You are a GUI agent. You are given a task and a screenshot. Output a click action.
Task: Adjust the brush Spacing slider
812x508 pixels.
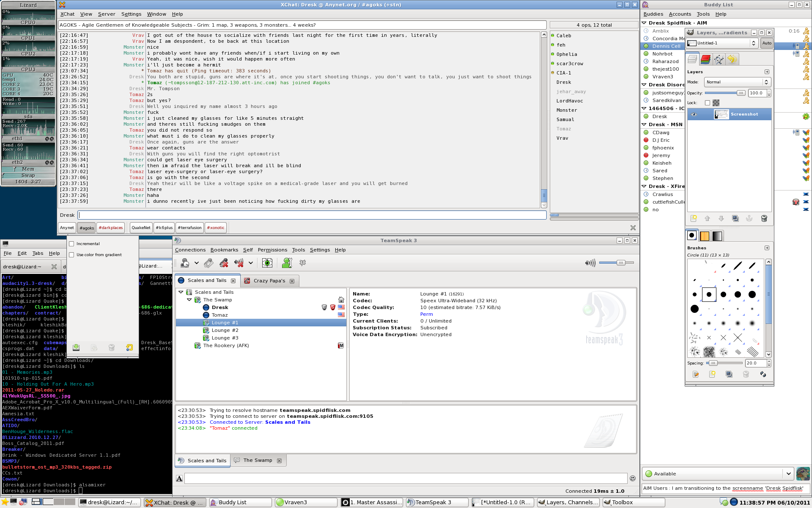click(x=724, y=363)
